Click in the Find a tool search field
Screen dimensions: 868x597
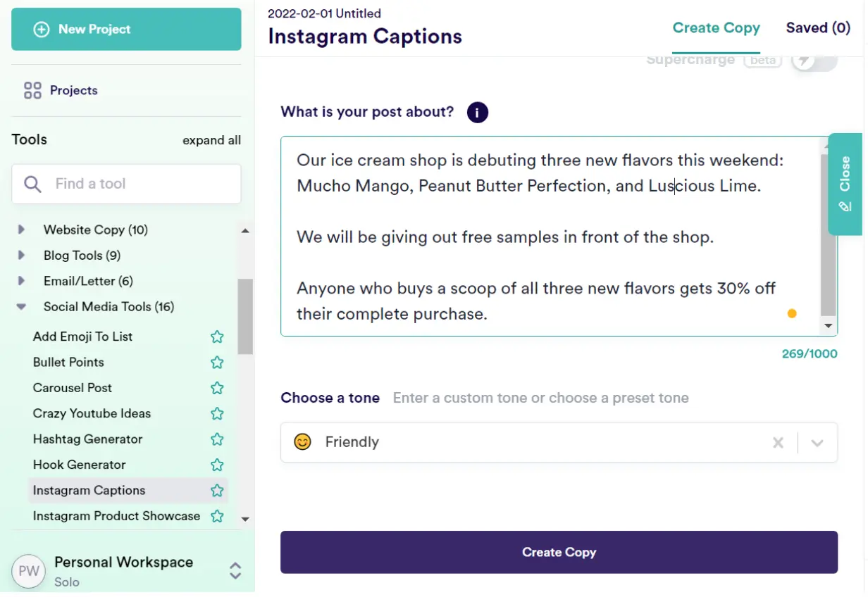point(134,184)
